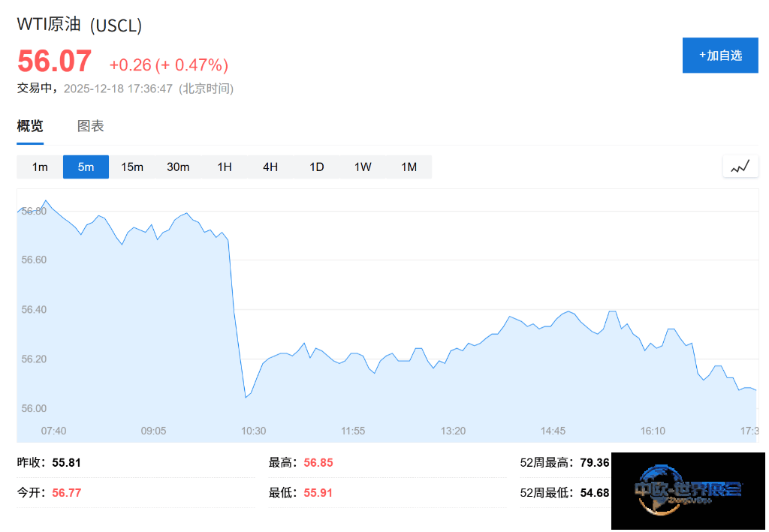Select the 概览 overview tab

coord(30,126)
